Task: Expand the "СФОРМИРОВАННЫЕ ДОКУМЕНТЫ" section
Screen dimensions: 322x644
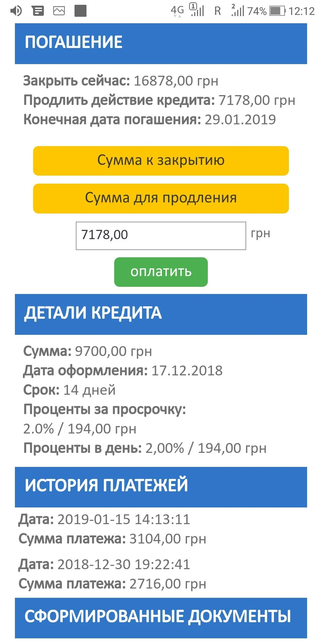Action: point(161,618)
